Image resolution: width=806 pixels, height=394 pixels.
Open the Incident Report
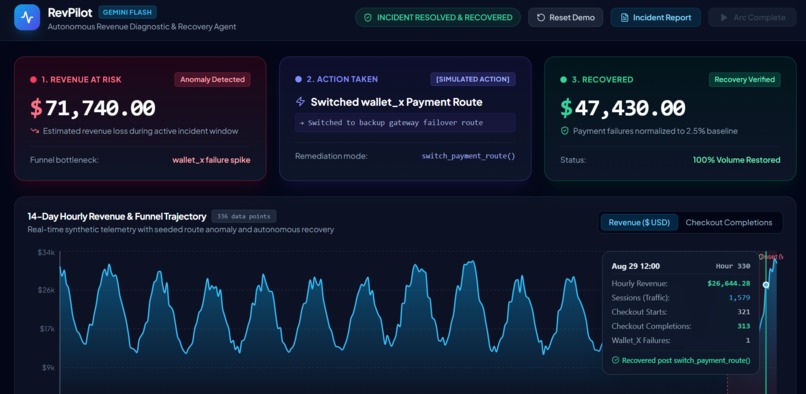coord(655,17)
